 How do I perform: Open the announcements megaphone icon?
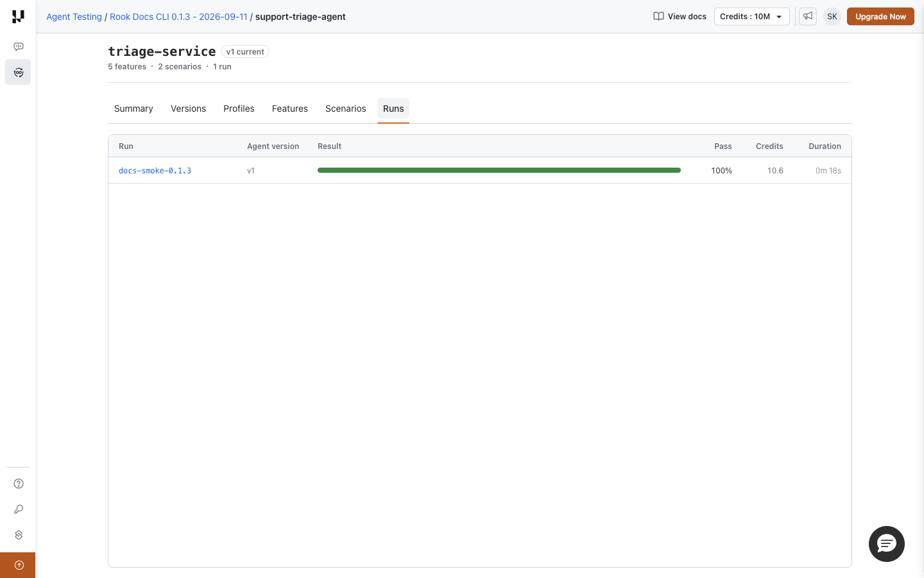[x=808, y=16]
